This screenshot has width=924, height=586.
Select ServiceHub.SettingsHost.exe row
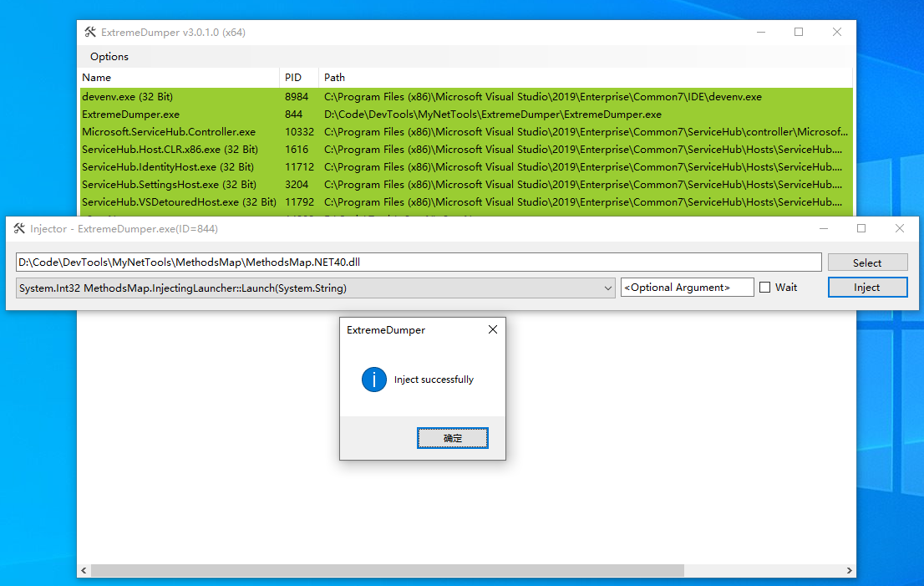click(x=465, y=185)
